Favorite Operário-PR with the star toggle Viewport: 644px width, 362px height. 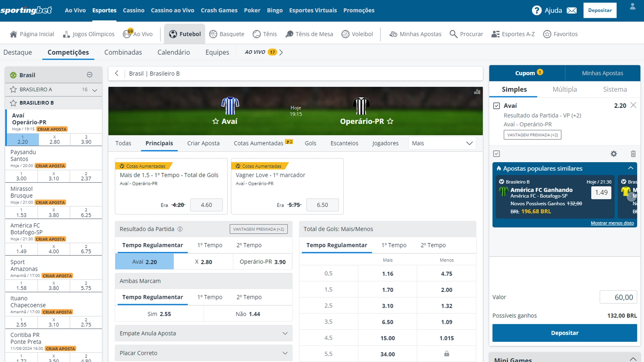point(390,121)
